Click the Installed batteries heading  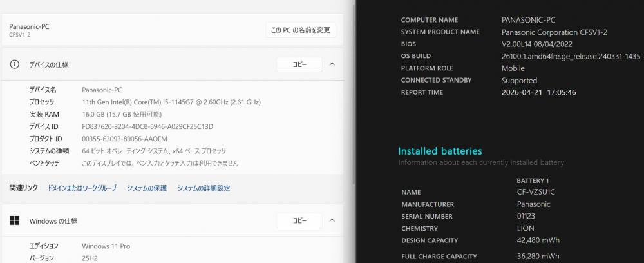(x=440, y=151)
